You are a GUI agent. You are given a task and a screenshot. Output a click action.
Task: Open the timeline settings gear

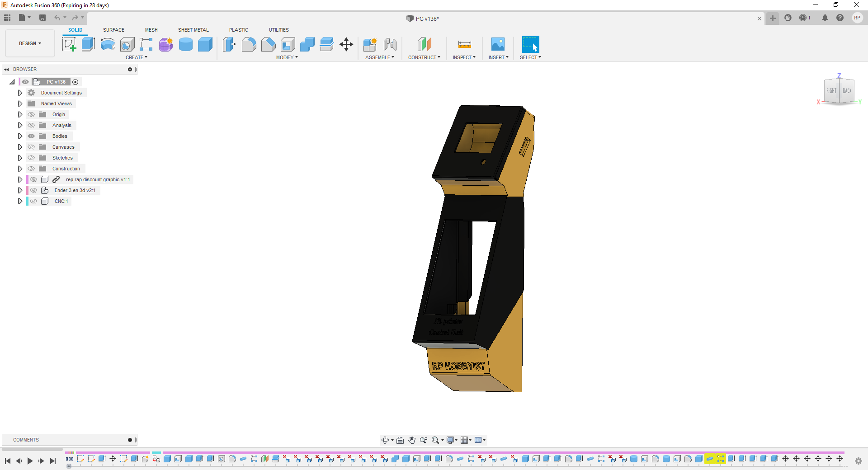tap(858, 461)
